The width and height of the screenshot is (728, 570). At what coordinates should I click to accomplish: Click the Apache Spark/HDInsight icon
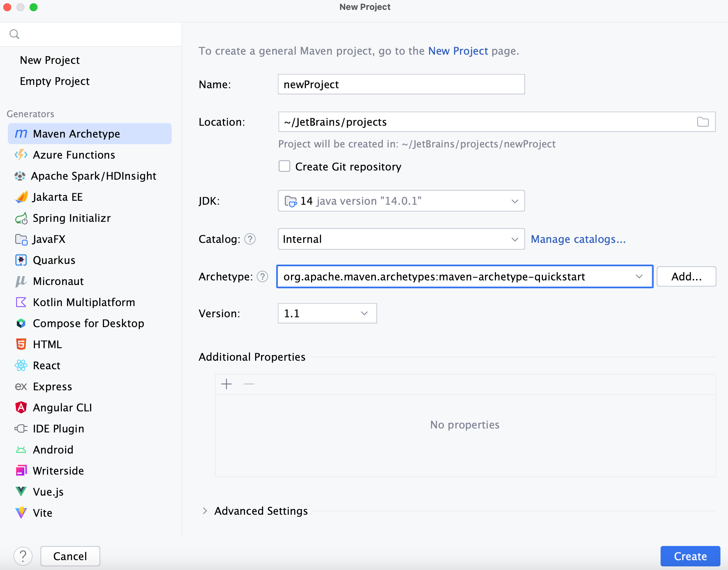pos(20,176)
